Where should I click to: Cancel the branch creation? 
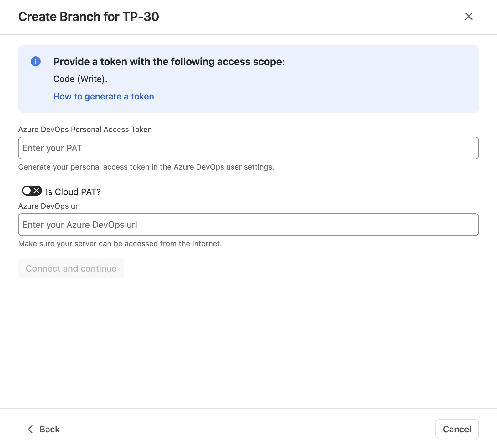pyautogui.click(x=457, y=429)
